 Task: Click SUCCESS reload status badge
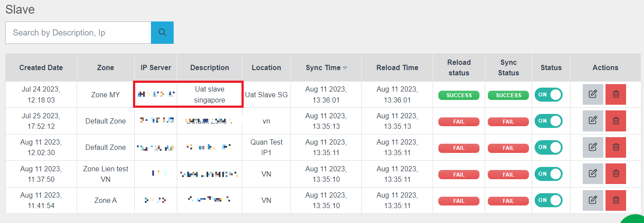pos(458,95)
